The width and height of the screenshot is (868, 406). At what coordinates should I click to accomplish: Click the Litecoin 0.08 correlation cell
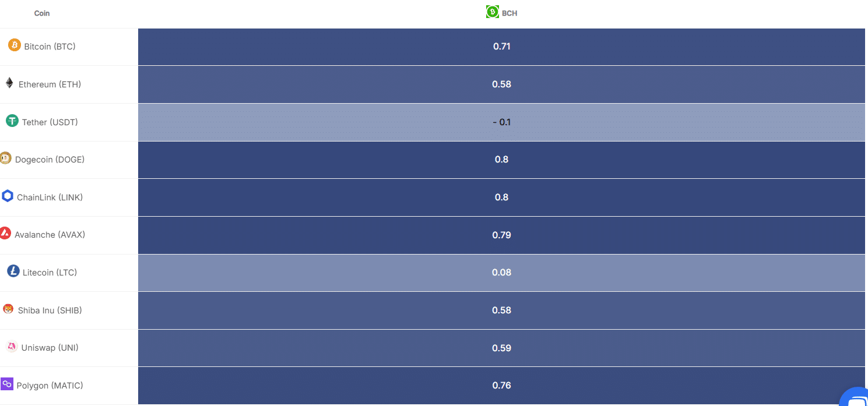(501, 273)
